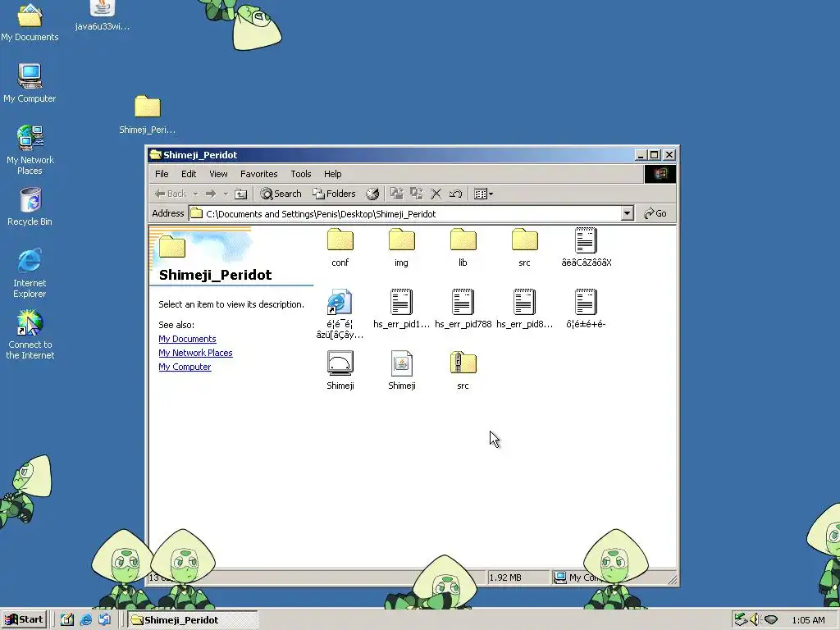Launch Outlook Express from quick launch

coord(104,620)
